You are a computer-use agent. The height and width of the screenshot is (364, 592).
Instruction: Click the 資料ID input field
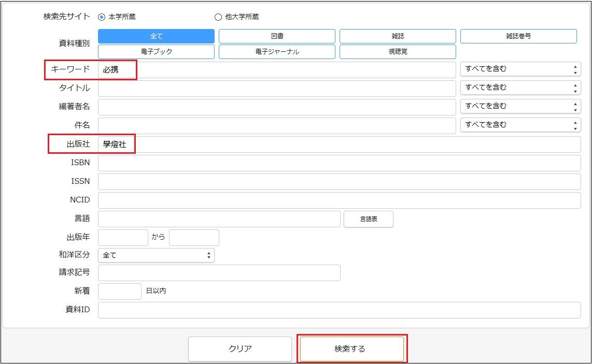[340, 310]
